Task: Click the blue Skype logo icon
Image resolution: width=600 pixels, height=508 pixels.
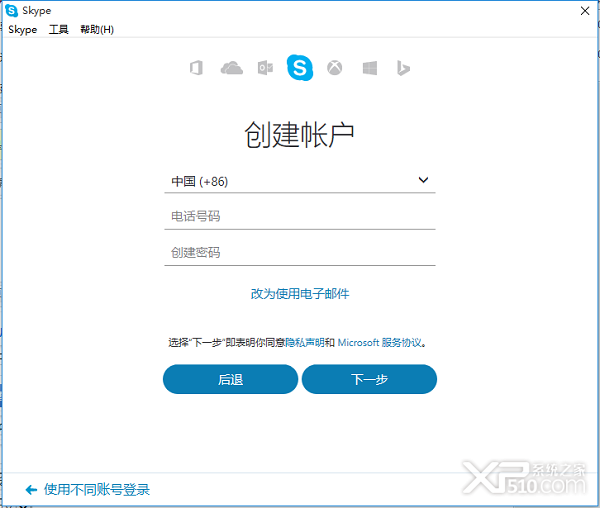Action: coord(300,68)
